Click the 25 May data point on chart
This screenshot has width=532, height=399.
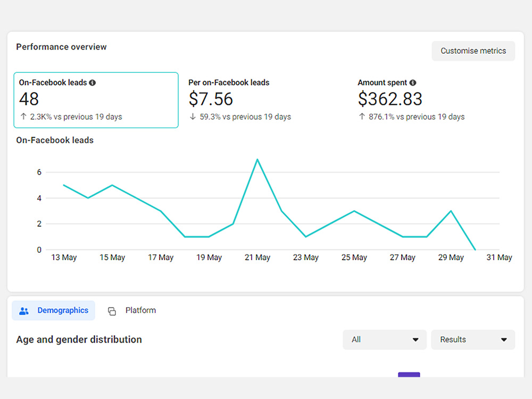(354, 211)
